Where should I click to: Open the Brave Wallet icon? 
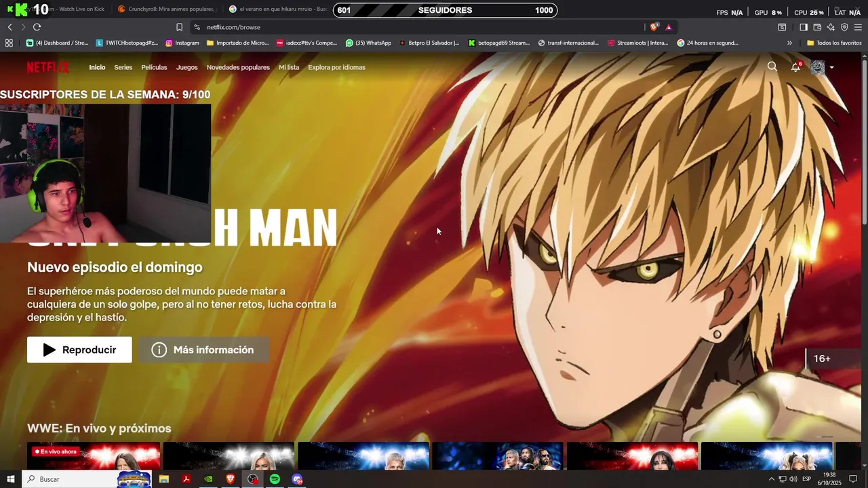point(817,27)
